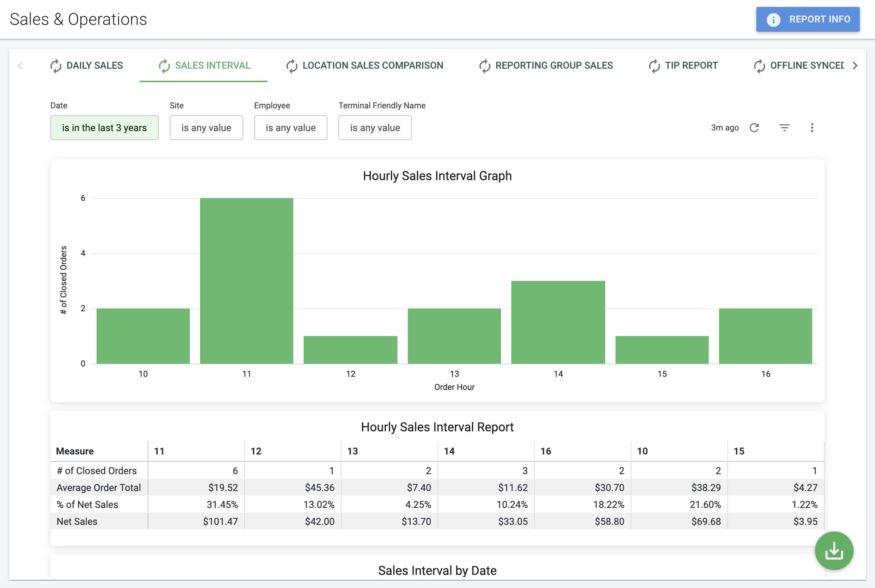Open the three-dot dashboard actions menu
This screenshot has width=875, height=588.
(x=812, y=127)
